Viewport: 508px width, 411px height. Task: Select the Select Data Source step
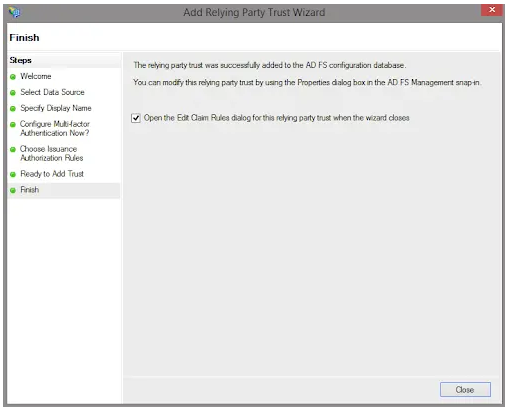52,92
